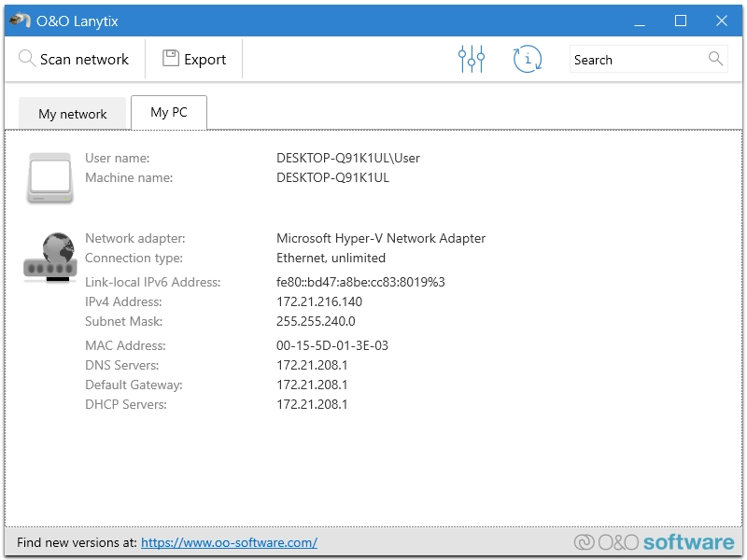Click the Export button

pyautogui.click(x=194, y=59)
